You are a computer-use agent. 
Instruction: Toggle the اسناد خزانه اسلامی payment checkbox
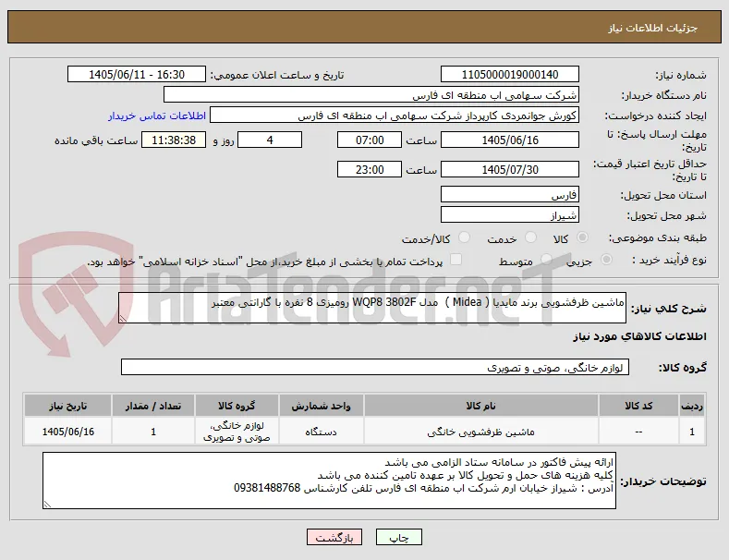pyautogui.click(x=456, y=260)
